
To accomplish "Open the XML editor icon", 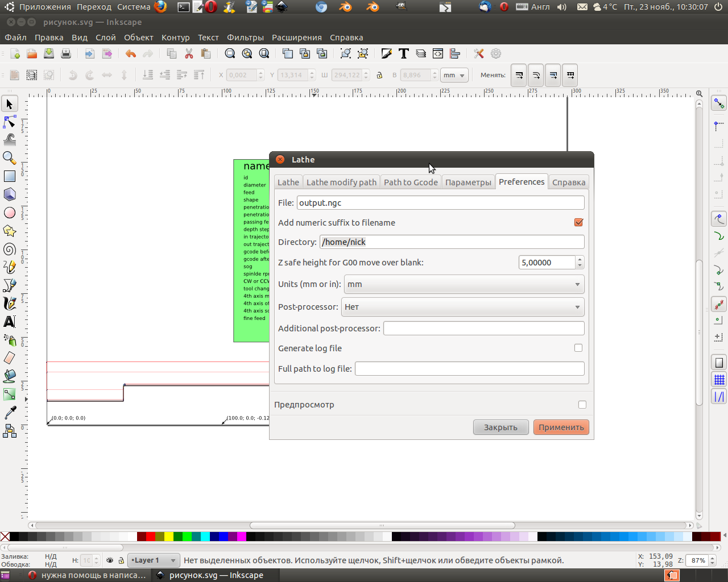I will click(438, 53).
